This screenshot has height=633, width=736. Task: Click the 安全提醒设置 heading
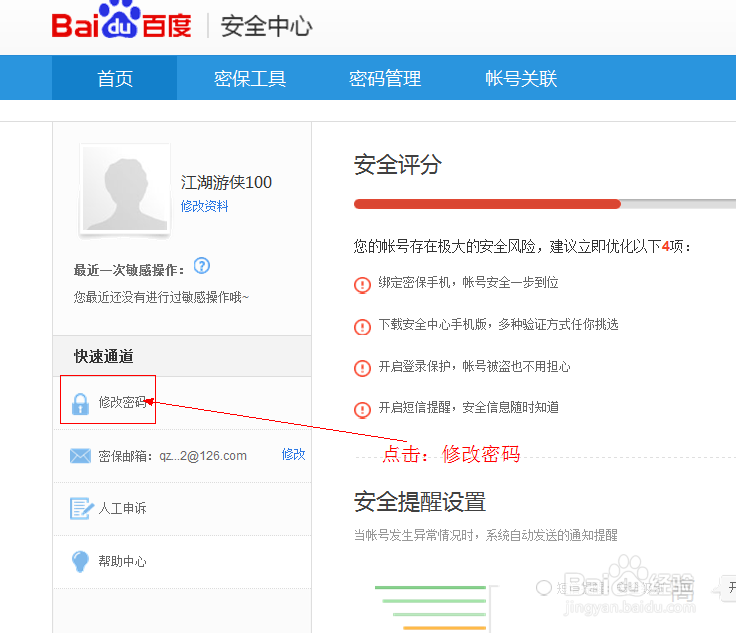coord(420,502)
